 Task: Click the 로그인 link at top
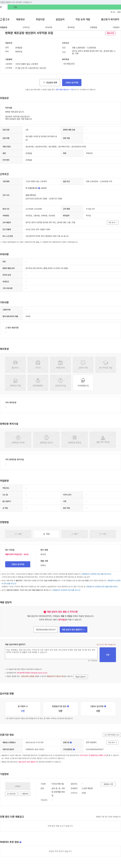tap(113, 12)
